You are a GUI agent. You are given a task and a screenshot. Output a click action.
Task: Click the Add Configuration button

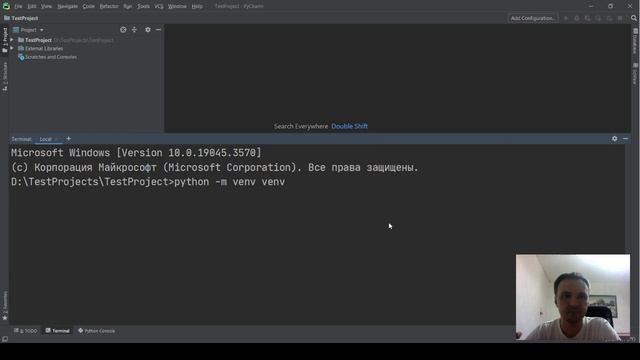[533, 18]
